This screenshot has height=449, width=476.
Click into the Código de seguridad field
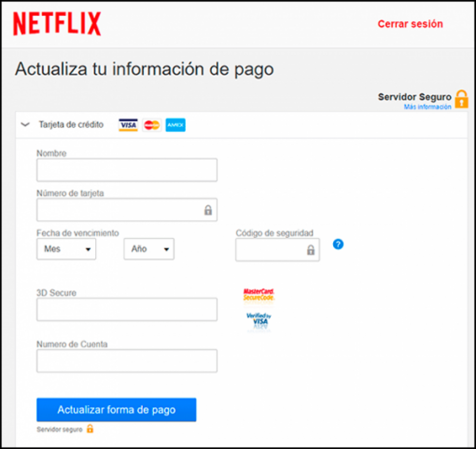(x=271, y=249)
